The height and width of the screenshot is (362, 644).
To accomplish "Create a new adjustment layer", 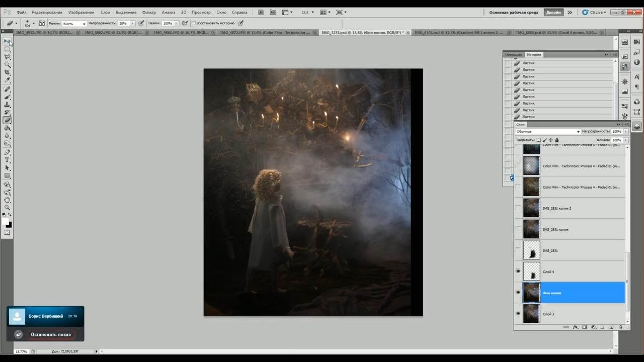I will [x=593, y=327].
